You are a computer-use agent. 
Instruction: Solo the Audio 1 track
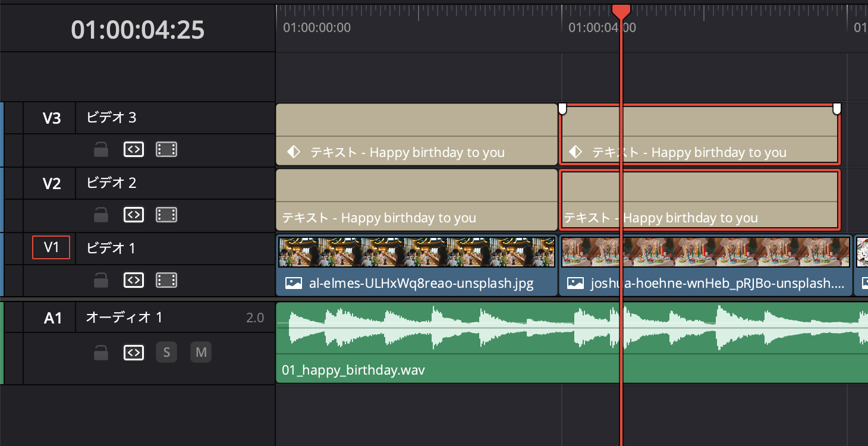[166, 353]
